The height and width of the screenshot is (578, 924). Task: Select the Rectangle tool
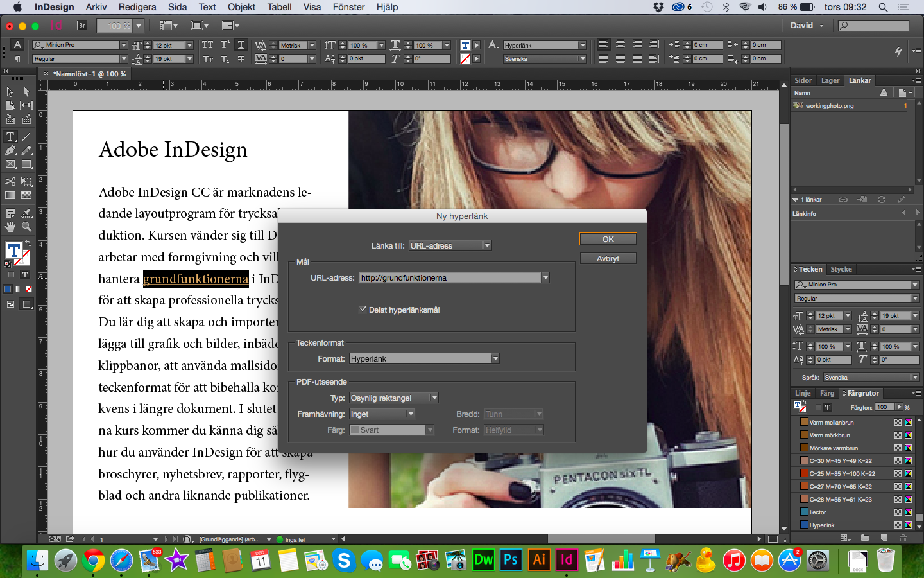point(26,164)
